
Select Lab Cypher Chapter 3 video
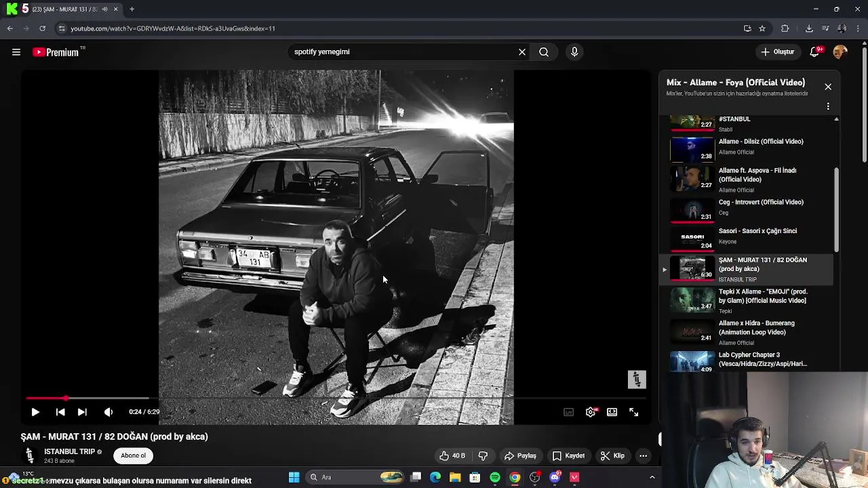(x=748, y=360)
